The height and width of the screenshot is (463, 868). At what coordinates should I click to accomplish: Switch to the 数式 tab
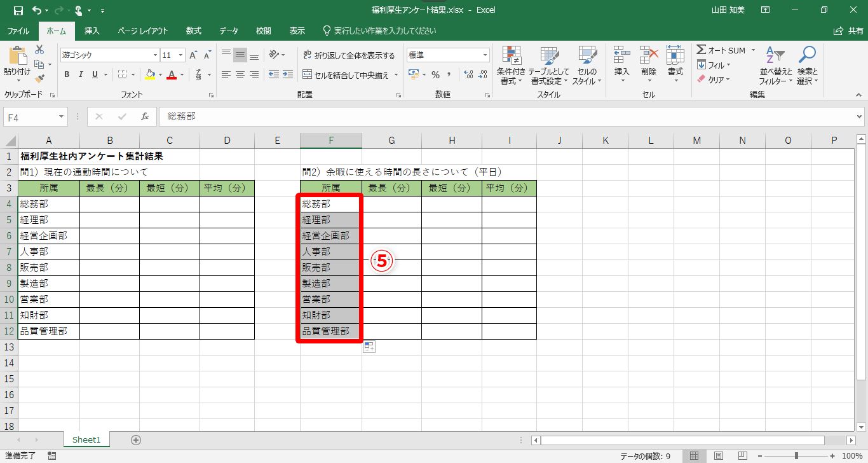pos(194,31)
